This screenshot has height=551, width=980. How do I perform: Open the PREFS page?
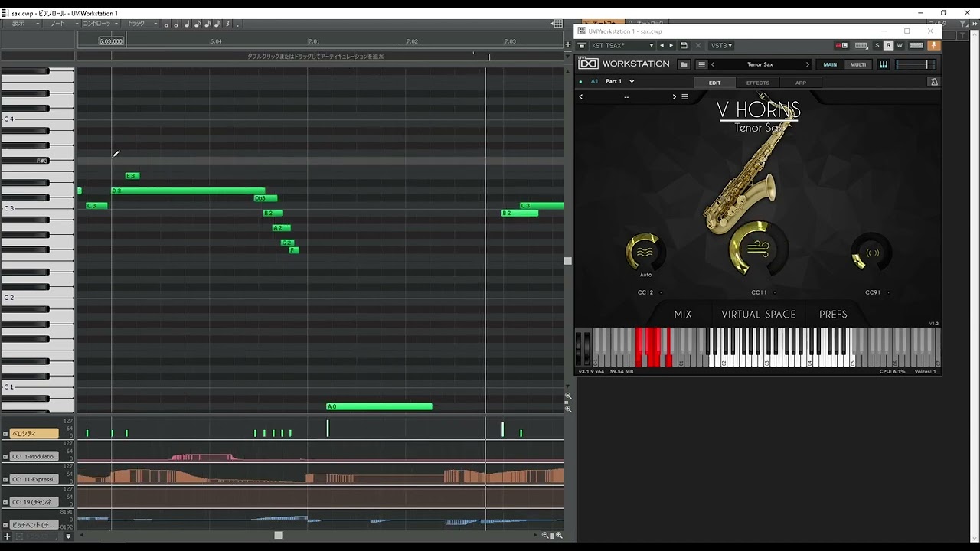(x=833, y=315)
